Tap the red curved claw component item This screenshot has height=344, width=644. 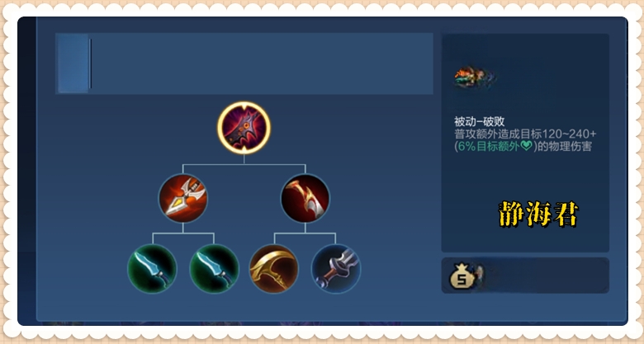(305, 198)
